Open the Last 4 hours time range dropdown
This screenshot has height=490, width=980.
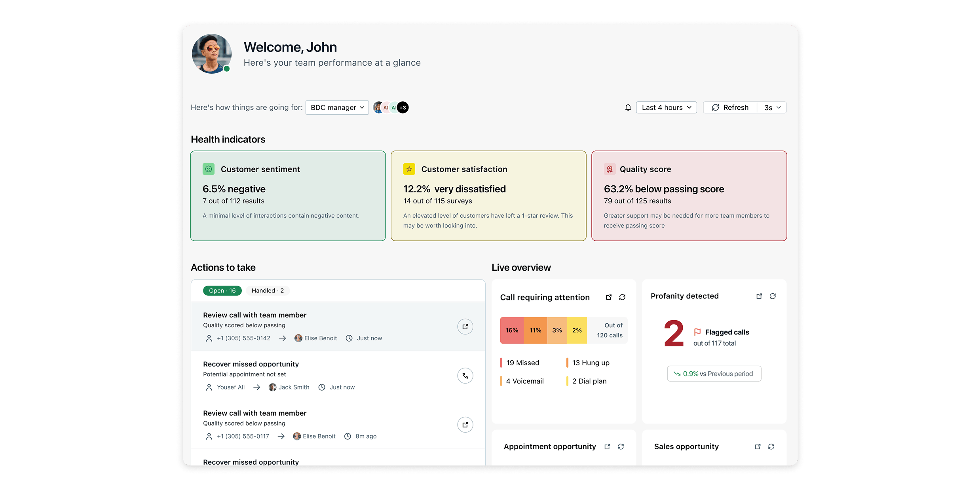pos(667,108)
